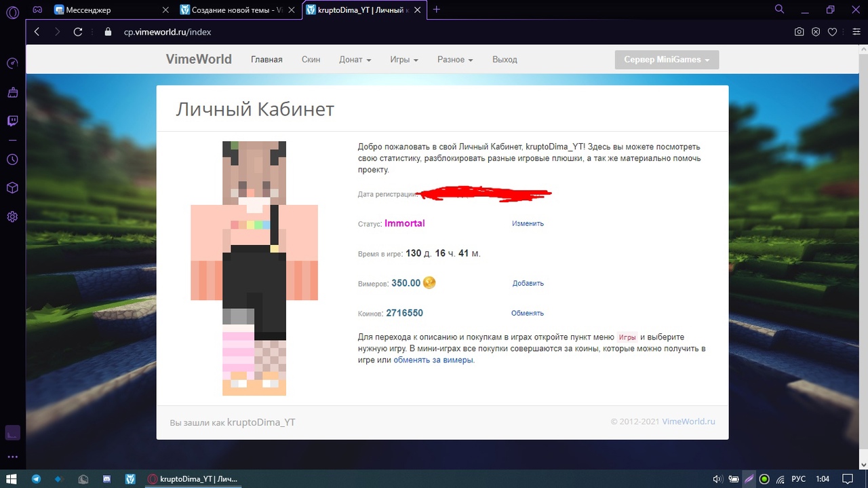Close the Мессенджер tab
This screenshot has height=488, width=868.
pyautogui.click(x=167, y=10)
